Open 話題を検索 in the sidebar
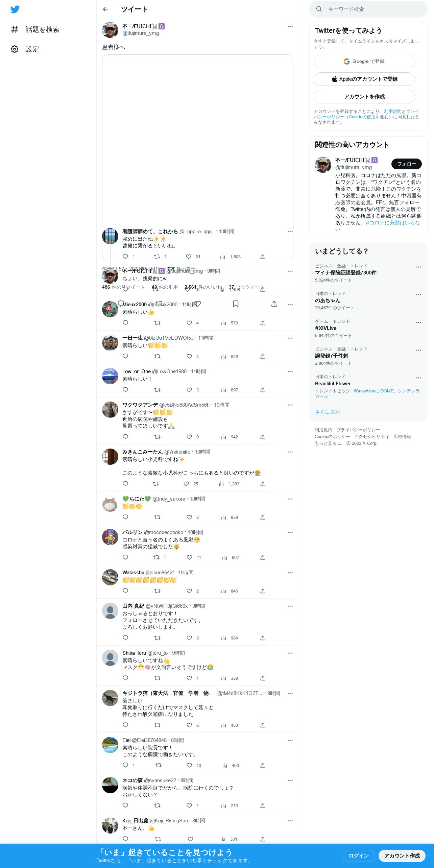Viewport: 434px width, 868px height. tap(35, 30)
